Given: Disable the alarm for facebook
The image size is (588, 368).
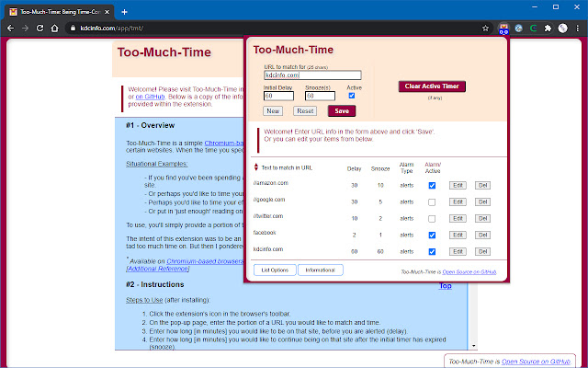Looking at the screenshot, I should point(432,236).
